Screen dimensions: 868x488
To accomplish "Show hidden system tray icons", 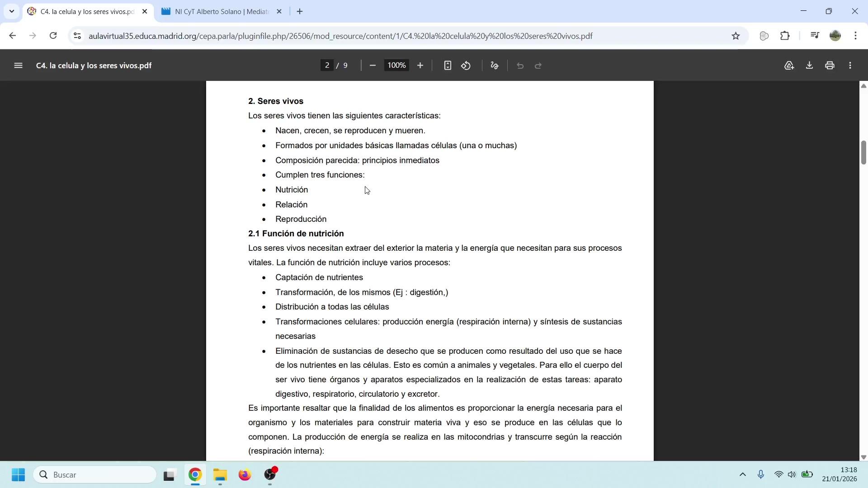I will point(742,474).
